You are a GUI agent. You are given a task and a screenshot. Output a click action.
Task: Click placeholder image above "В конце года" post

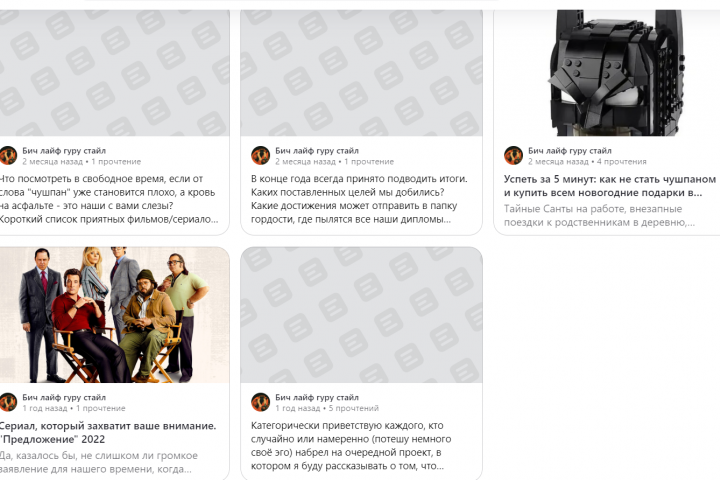pos(361,72)
